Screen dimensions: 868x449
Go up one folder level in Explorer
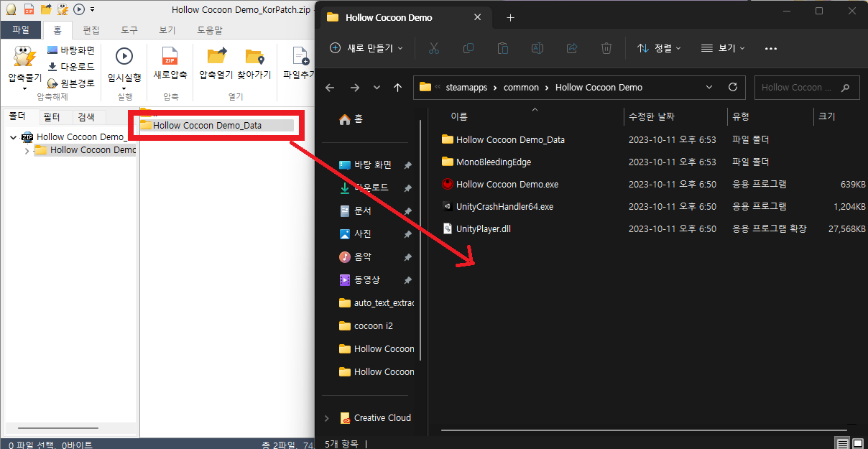pos(397,88)
